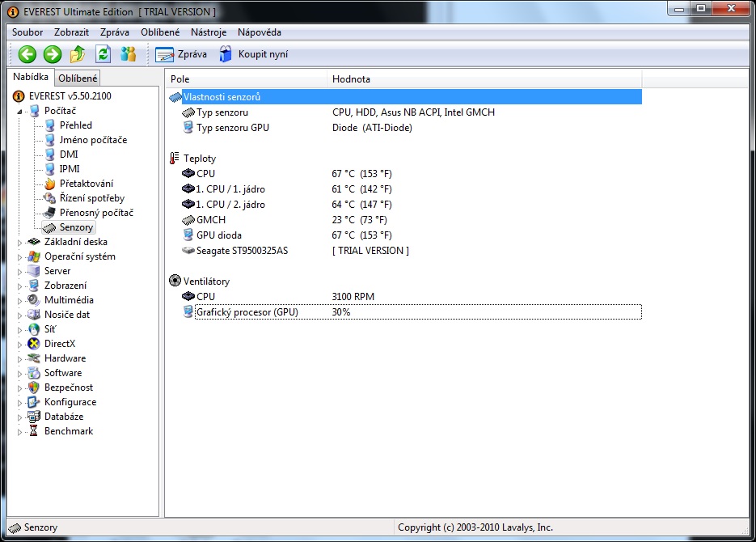Image resolution: width=756 pixels, height=542 pixels.
Task: Click the Hodnota column header
Action: click(x=484, y=79)
